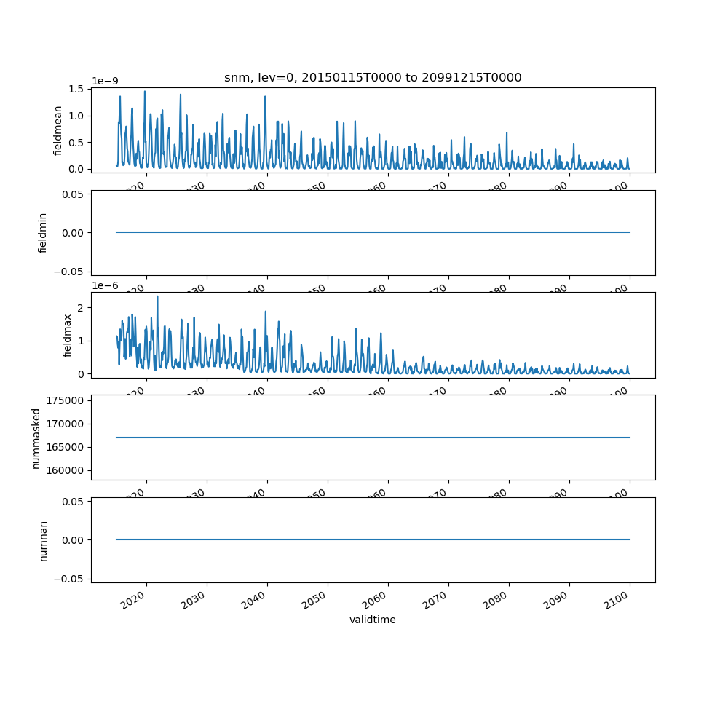
Task: Click the nummasked y-axis label
Action: pyautogui.click(x=36, y=438)
